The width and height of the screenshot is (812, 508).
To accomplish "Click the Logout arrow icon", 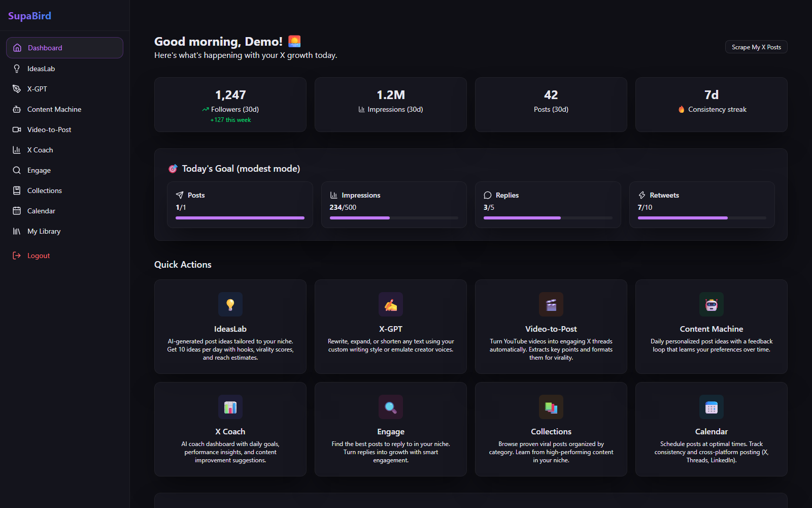I will [x=17, y=256].
